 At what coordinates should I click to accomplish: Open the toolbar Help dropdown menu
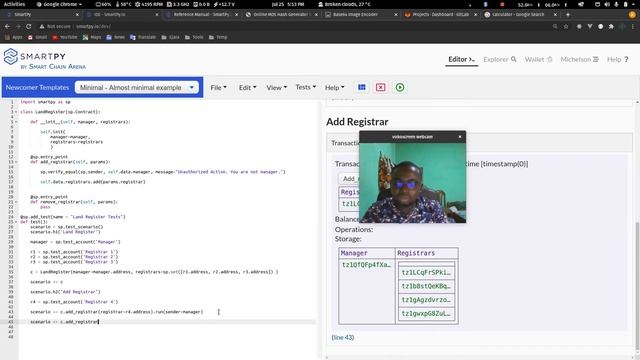pyautogui.click(x=334, y=87)
